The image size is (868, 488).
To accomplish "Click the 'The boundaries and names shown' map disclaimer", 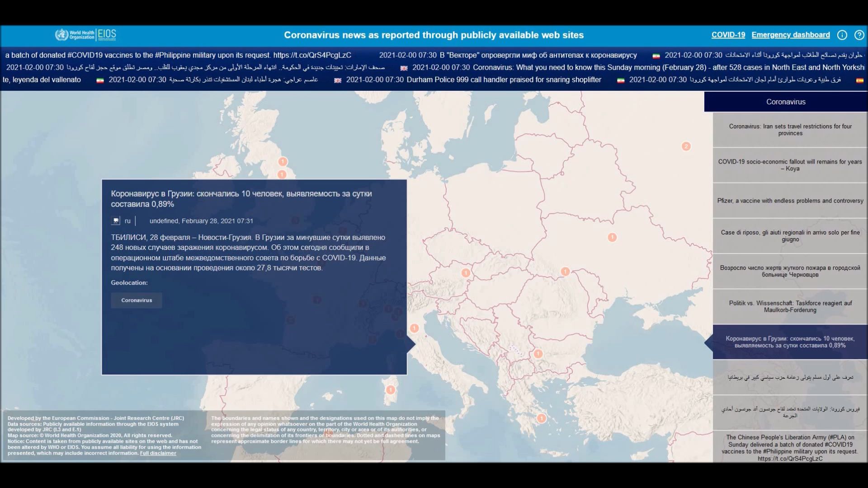I will coord(325,430).
